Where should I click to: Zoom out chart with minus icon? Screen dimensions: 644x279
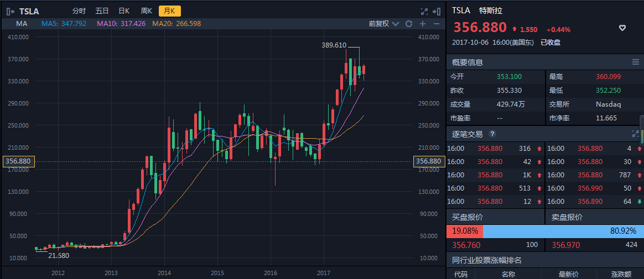[436, 24]
